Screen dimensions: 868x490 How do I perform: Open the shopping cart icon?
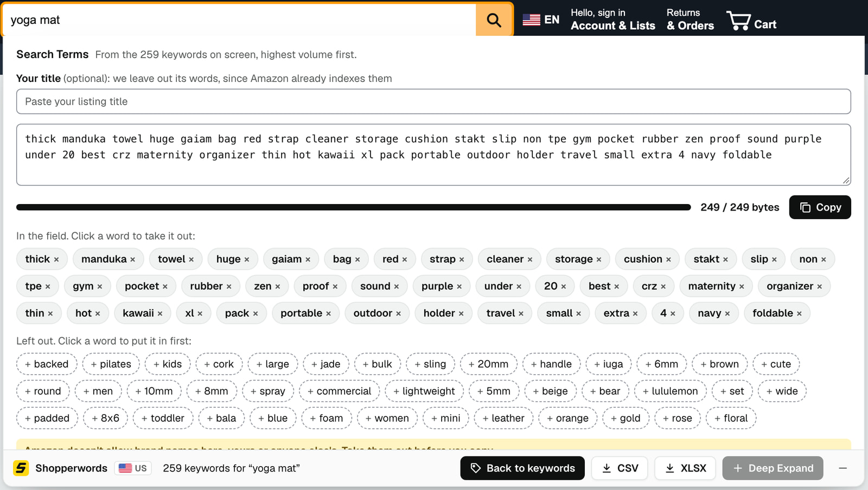[x=751, y=20]
